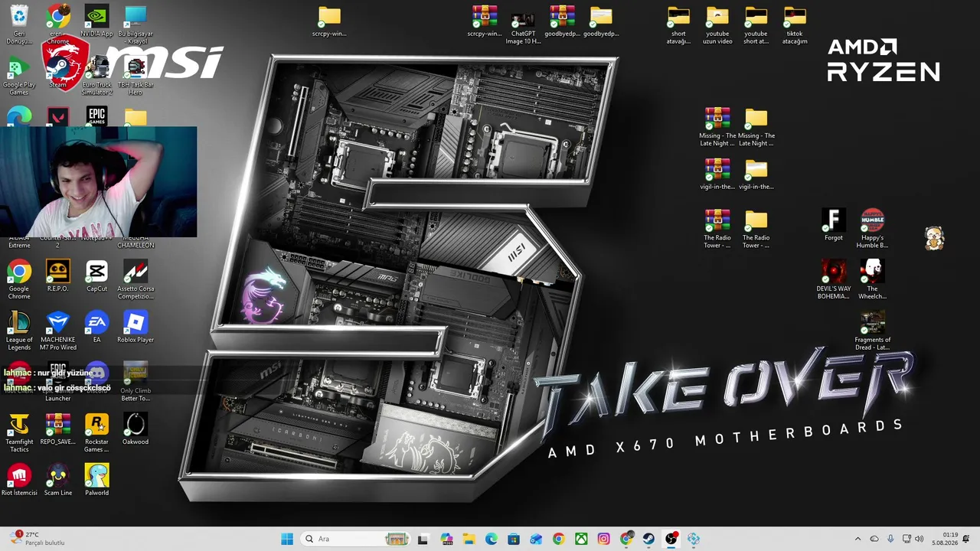Viewport: 980px width, 551px height.
Task: Switch to OBS Studio on the taskbar
Action: click(671, 539)
